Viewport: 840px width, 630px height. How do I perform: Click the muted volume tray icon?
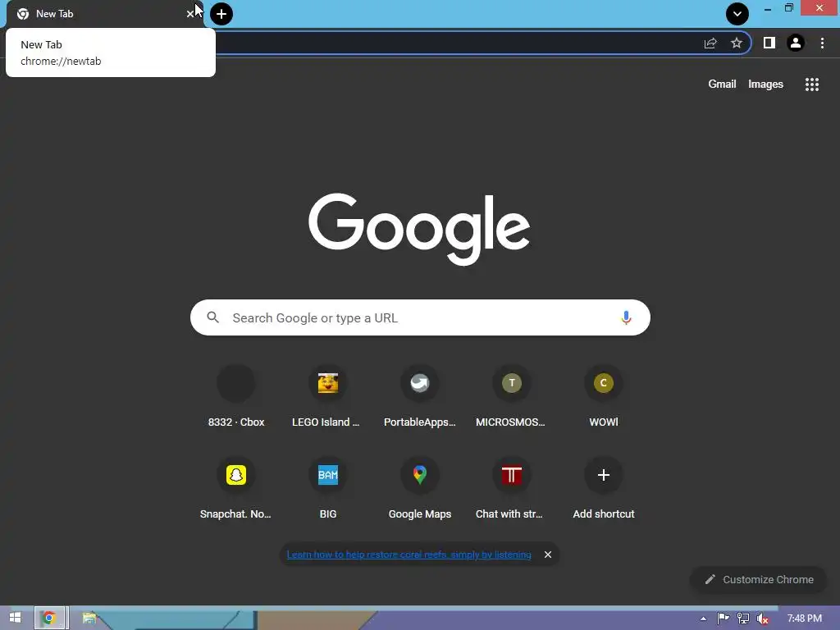[x=763, y=619]
